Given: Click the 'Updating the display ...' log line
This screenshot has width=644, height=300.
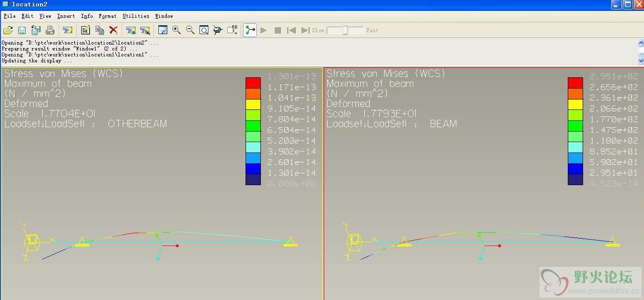Looking at the screenshot, I should (x=37, y=61).
